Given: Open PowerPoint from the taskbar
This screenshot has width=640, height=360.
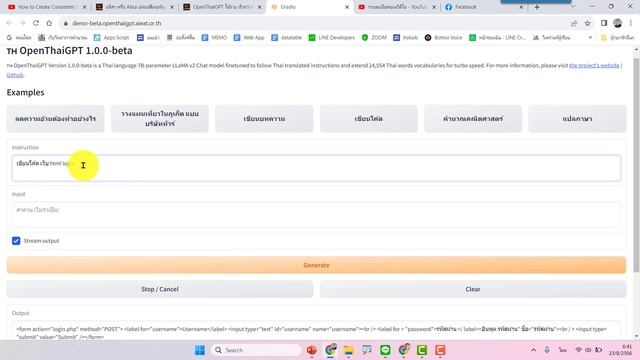Looking at the screenshot, I should click(311, 350).
